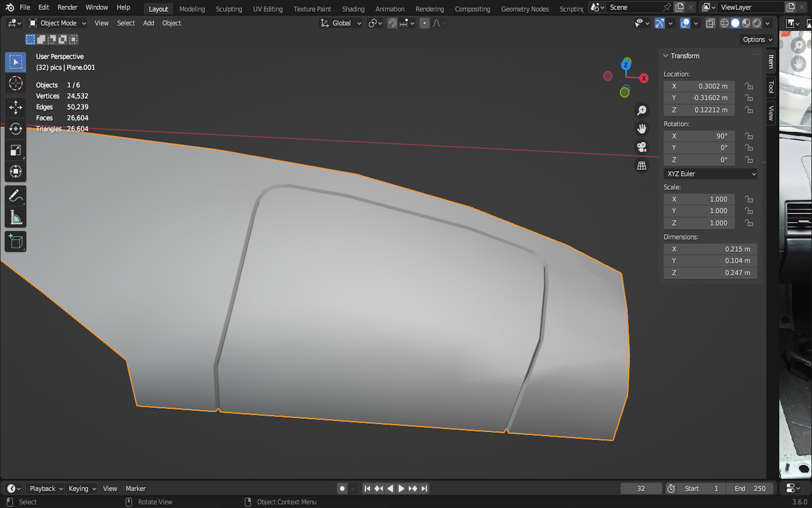This screenshot has width=812, height=508.
Task: Open the Keying dropdown in the timeline
Action: 82,489
